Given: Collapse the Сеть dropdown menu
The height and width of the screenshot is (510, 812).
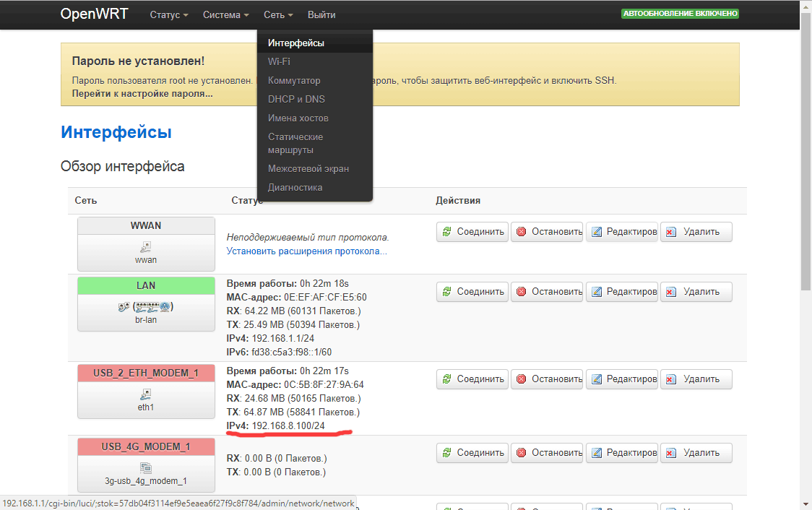Looking at the screenshot, I should [x=278, y=15].
